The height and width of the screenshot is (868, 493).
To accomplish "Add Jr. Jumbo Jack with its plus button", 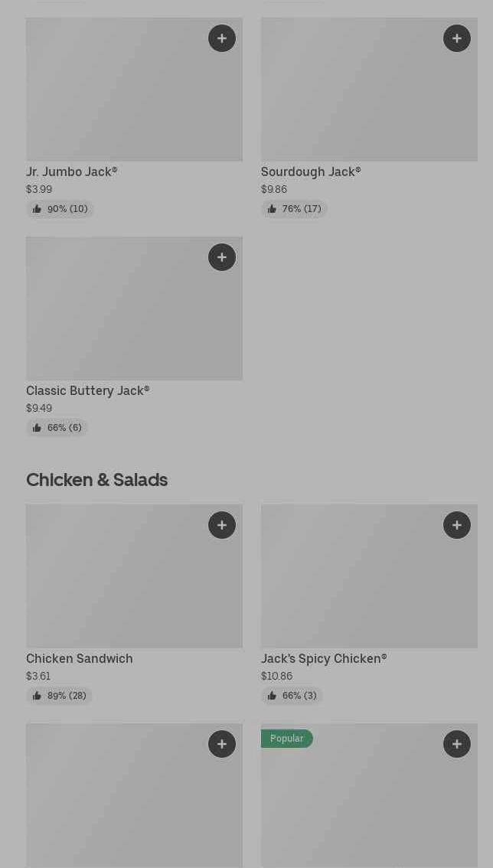I will 222,38.
